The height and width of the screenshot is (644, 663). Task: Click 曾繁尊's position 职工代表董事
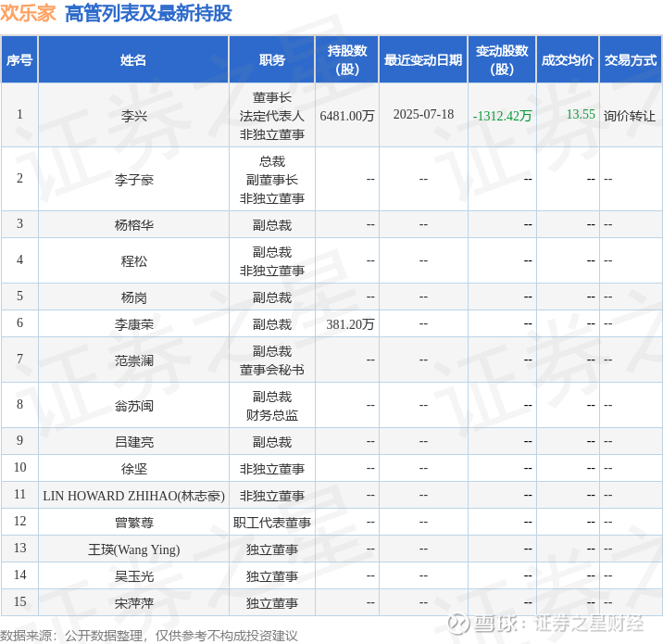pyautogui.click(x=272, y=523)
